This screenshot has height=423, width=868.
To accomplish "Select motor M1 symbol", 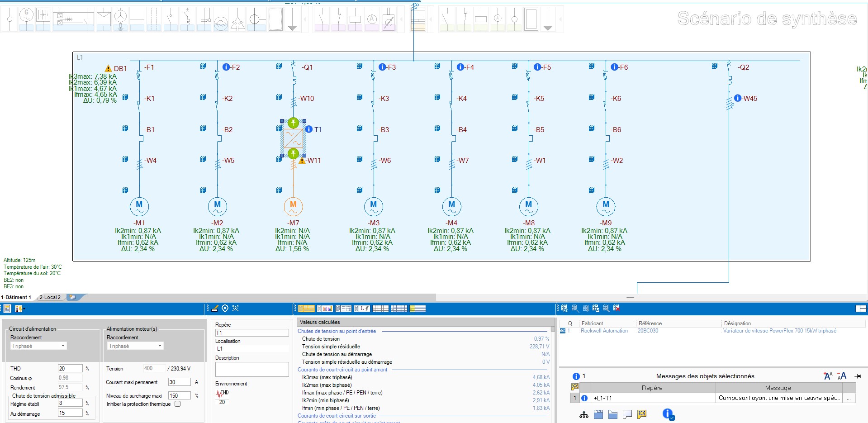I will point(139,206).
